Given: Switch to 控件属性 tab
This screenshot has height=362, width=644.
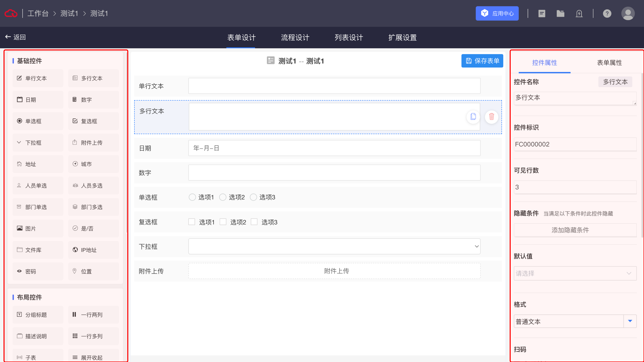Looking at the screenshot, I should pyautogui.click(x=545, y=63).
